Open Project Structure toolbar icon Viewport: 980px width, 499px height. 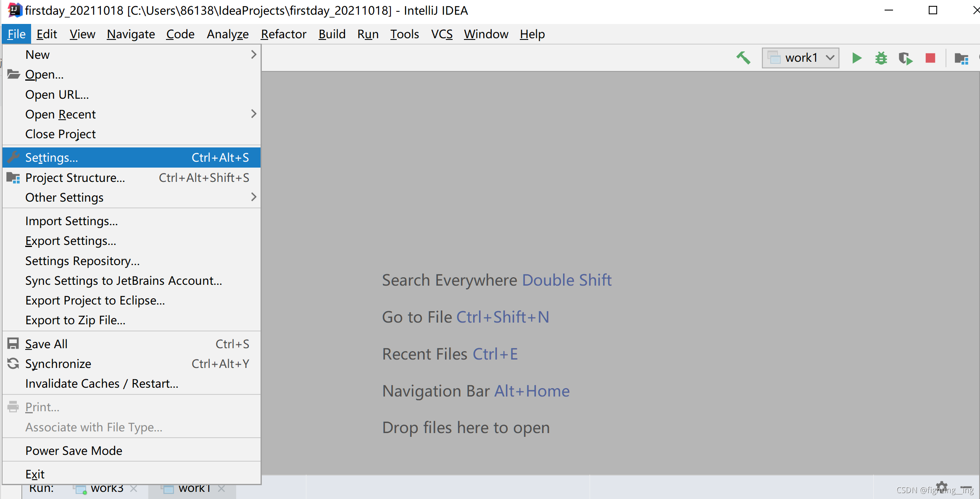coord(961,58)
